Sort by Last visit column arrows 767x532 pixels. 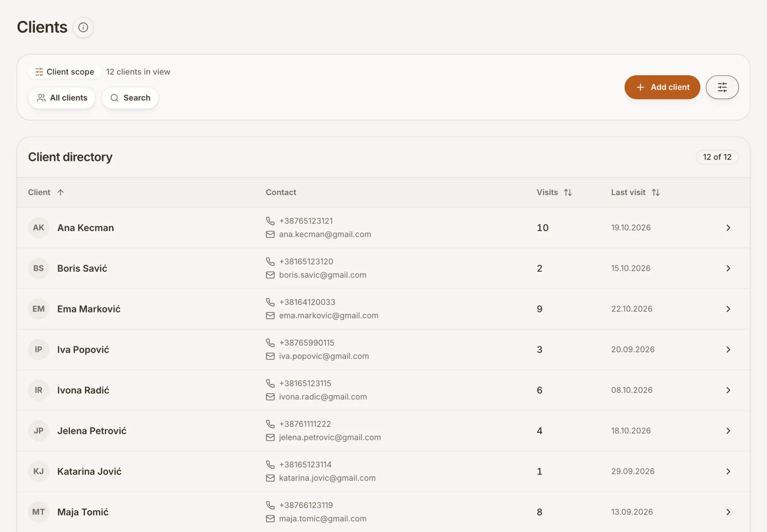click(656, 192)
